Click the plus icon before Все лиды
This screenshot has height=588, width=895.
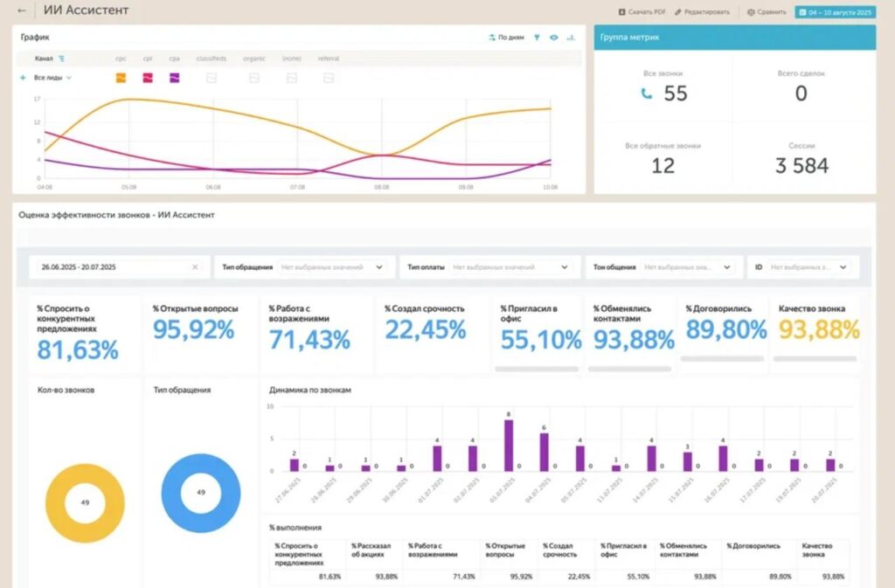(23, 78)
